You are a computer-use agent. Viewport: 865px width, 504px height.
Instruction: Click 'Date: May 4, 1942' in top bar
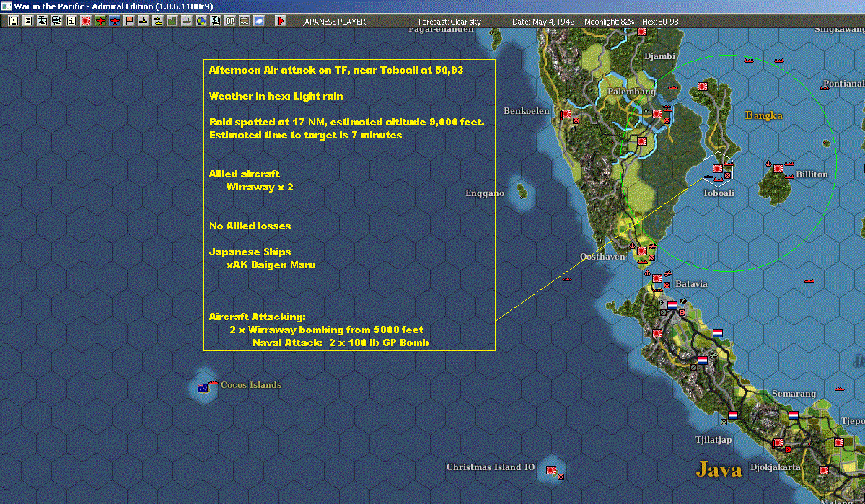click(543, 22)
